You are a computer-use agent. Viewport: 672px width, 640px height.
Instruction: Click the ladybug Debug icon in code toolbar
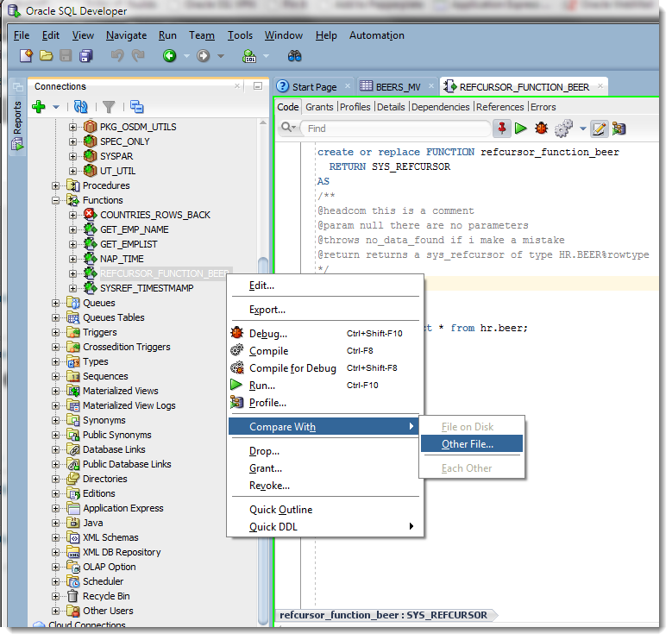click(542, 128)
